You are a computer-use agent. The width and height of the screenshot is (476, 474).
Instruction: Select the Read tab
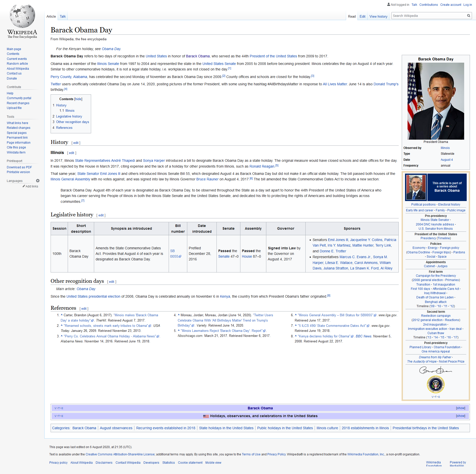[352, 16]
